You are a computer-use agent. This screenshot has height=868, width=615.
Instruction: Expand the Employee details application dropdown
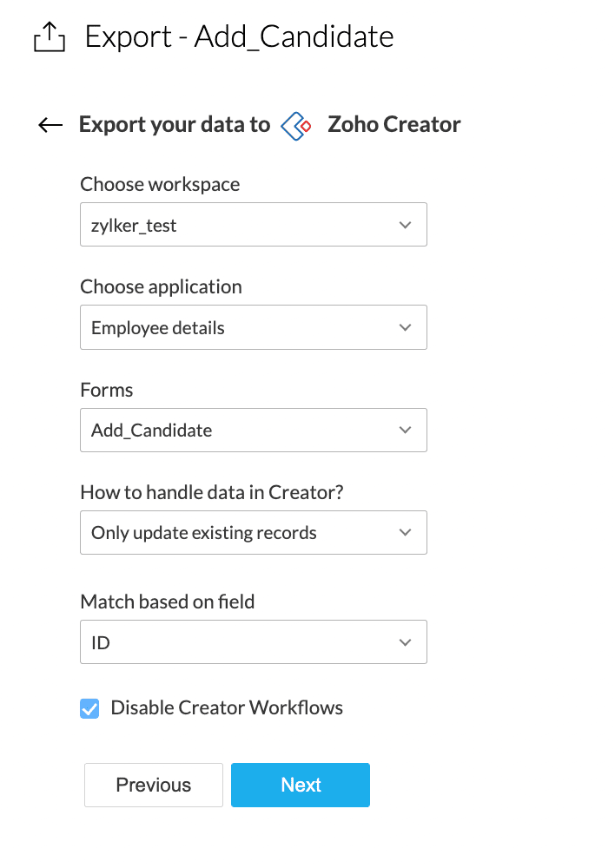[x=253, y=327]
